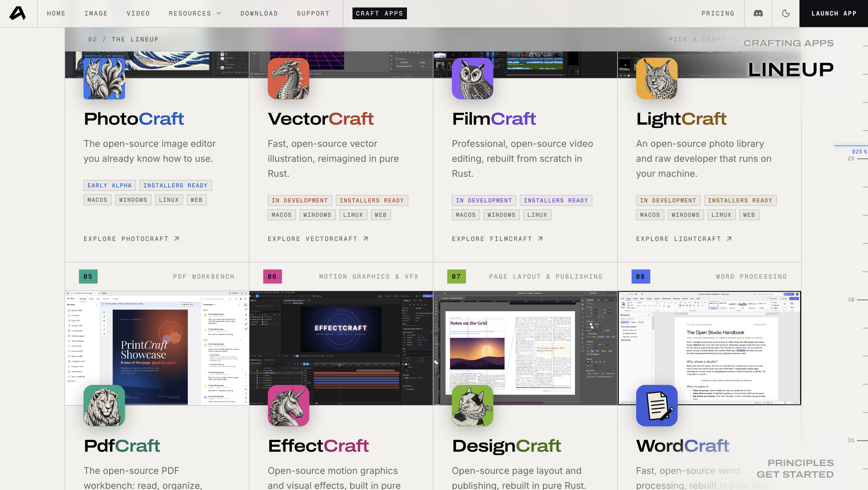Viewport: 868px width, 490px height.
Task: Open the Image nav item
Action: (x=96, y=14)
